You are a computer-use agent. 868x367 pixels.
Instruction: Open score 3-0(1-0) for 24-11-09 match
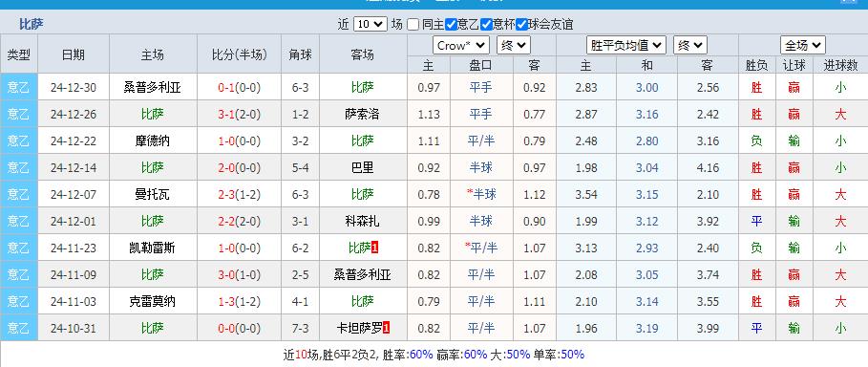pyautogui.click(x=239, y=274)
